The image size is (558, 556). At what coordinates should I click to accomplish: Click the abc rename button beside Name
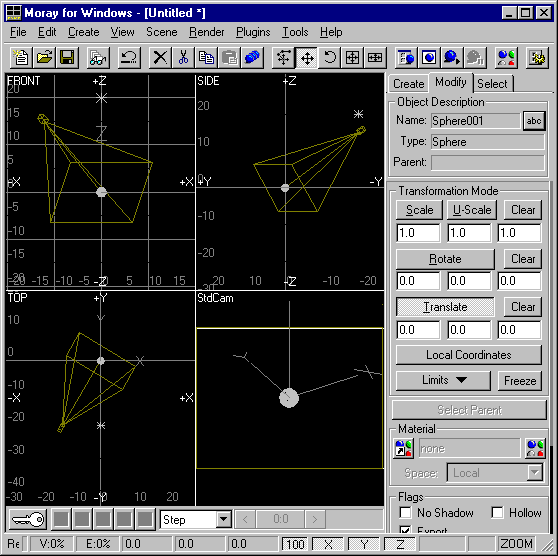pyautogui.click(x=534, y=121)
